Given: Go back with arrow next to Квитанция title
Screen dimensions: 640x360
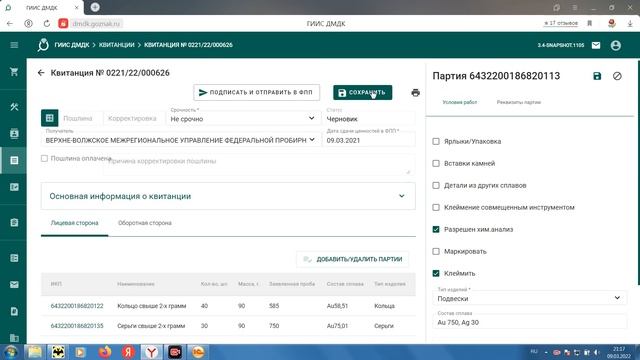Looking at the screenshot, I should point(41,73).
